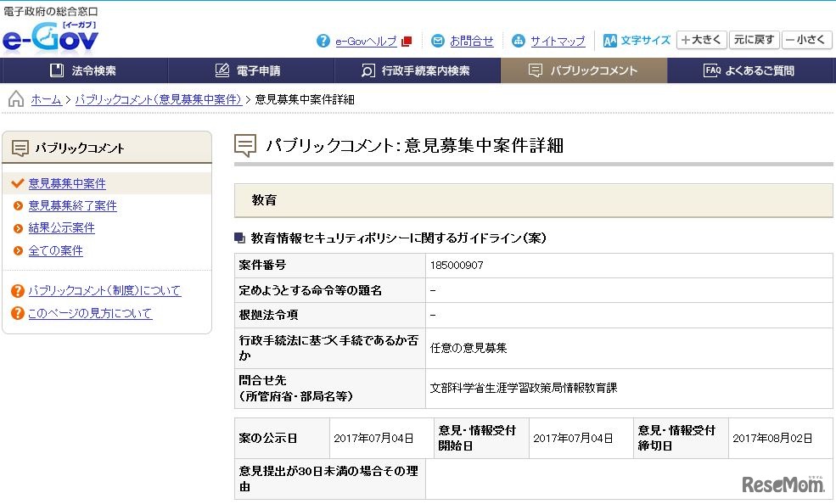This screenshot has height=504, width=836.
Task: Switch to 行政手続案内検索 tab
Action: coord(417,70)
